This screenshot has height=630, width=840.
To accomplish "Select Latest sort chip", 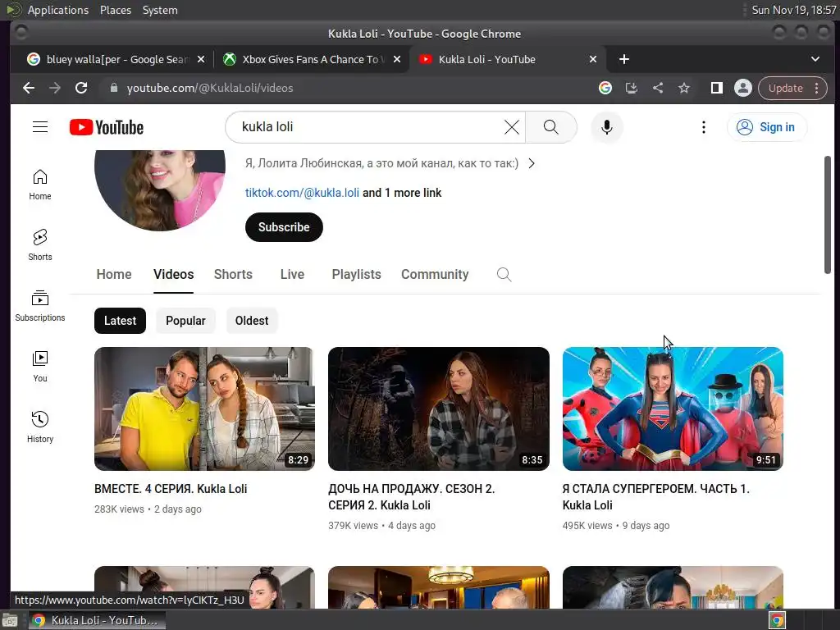I will pos(120,321).
